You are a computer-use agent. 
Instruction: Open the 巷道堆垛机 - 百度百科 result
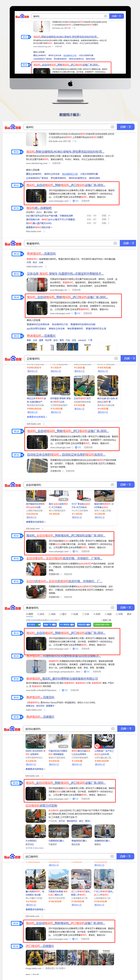click(x=41, y=254)
